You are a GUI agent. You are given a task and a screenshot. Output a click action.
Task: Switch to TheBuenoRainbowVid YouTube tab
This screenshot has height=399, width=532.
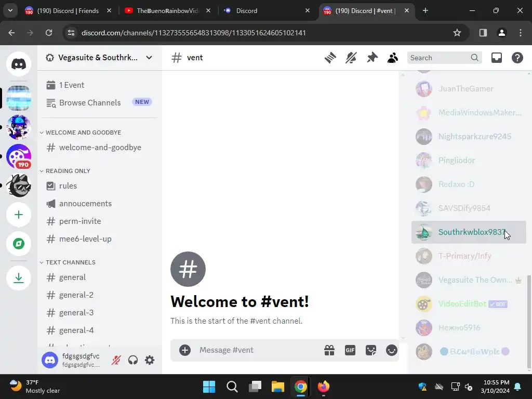point(167,11)
